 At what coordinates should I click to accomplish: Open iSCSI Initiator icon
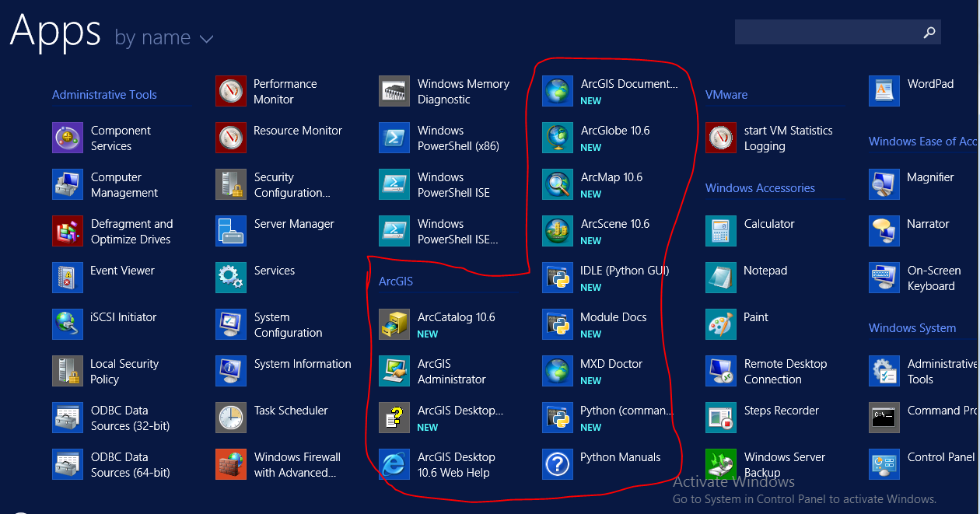coord(68,325)
